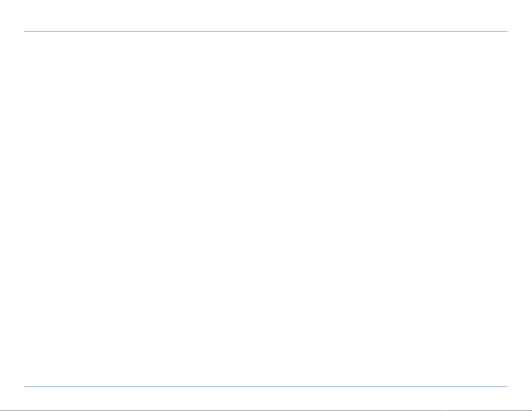Click the center of the blank page body
Screen dimensions: 532x411
point(266,209)
